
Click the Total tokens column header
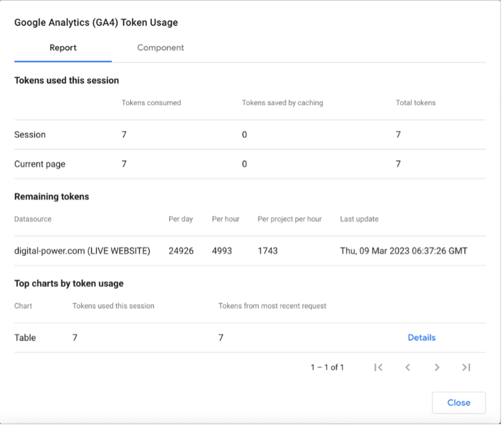(x=415, y=103)
